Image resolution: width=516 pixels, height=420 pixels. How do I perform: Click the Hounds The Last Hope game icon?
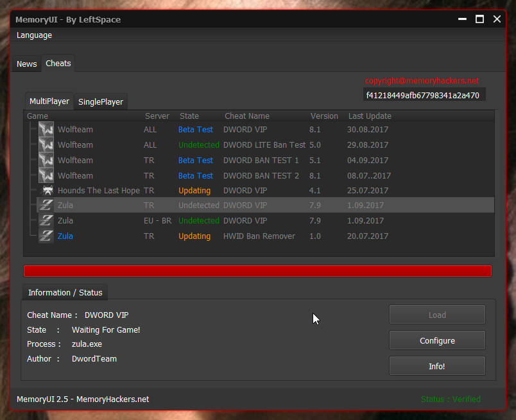pos(48,190)
